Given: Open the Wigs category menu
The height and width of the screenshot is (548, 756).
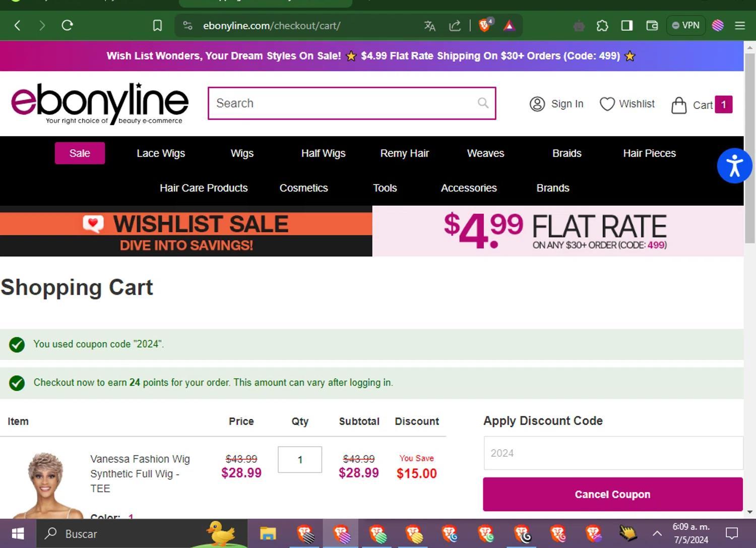Looking at the screenshot, I should [242, 153].
